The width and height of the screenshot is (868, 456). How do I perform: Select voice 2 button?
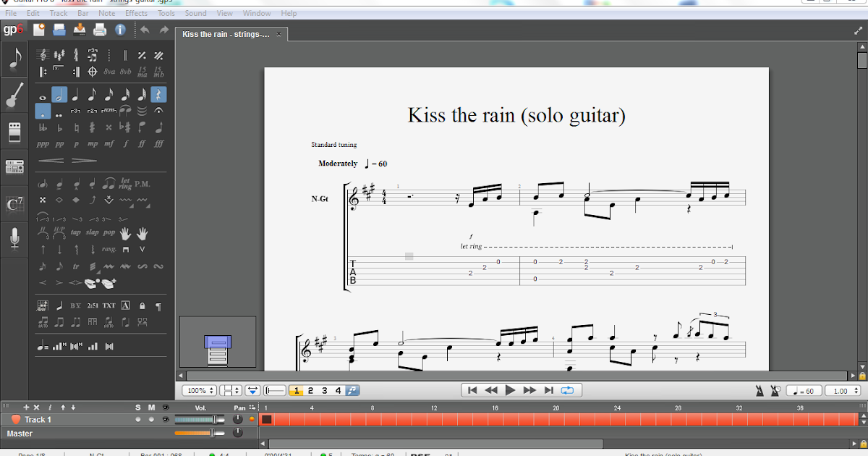[x=310, y=391]
